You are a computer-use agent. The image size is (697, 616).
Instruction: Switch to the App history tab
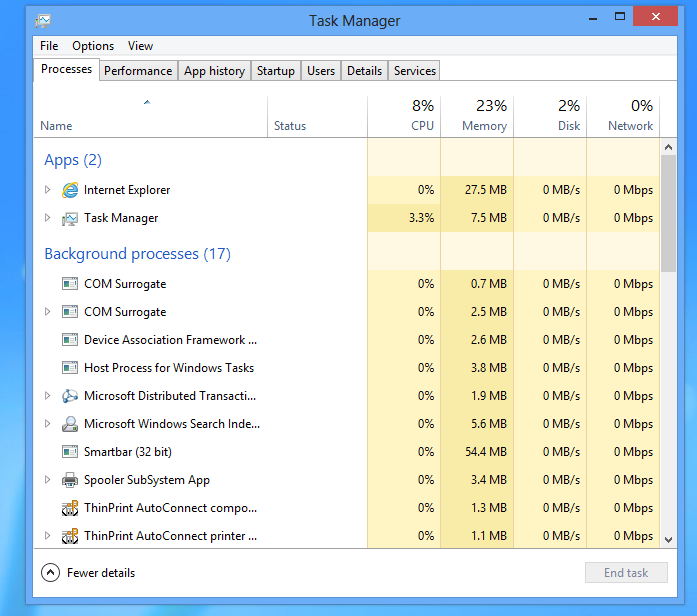(214, 71)
